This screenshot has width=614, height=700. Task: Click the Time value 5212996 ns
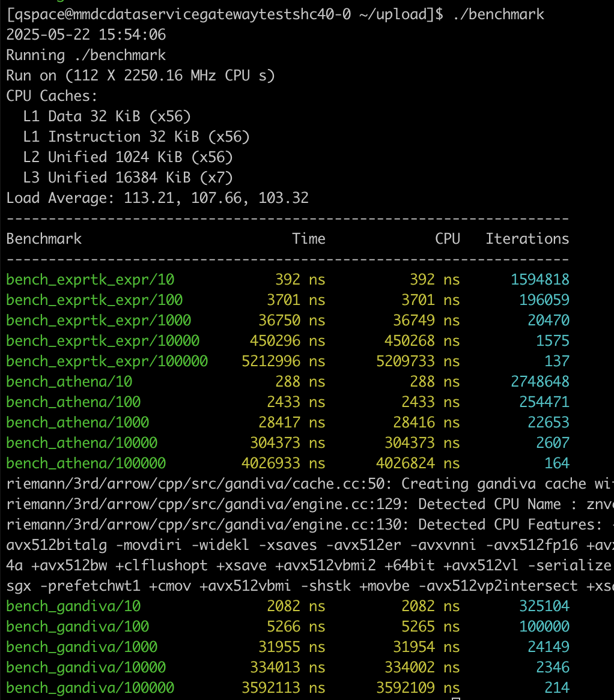point(284,361)
